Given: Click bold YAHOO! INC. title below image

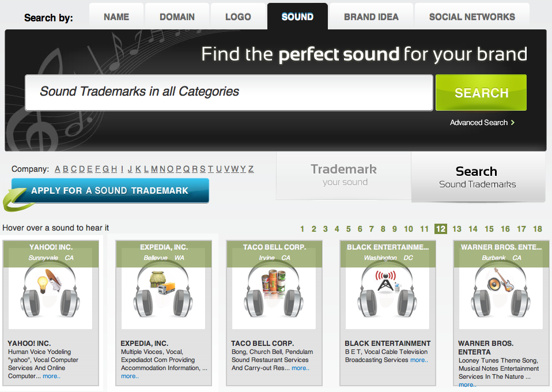Looking at the screenshot, I should pos(29,344).
